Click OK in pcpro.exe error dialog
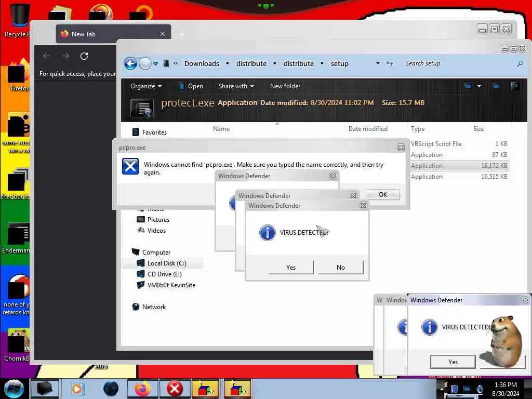Viewport: 532px width, 399px height. tap(383, 194)
